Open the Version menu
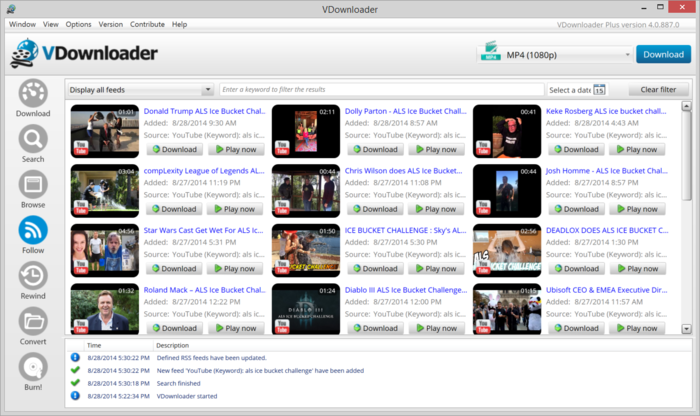Image resolution: width=700 pixels, height=416 pixels. (x=111, y=24)
